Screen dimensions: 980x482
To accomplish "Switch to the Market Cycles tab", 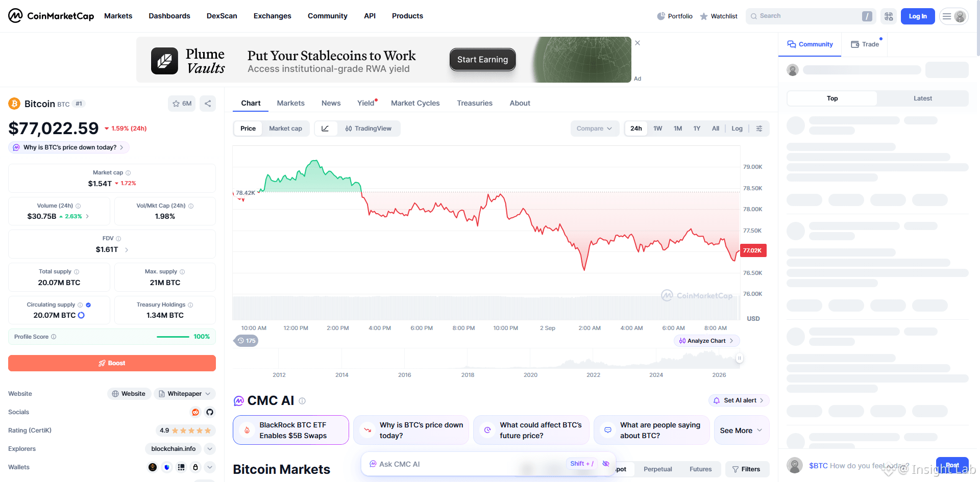I will pyautogui.click(x=415, y=103).
